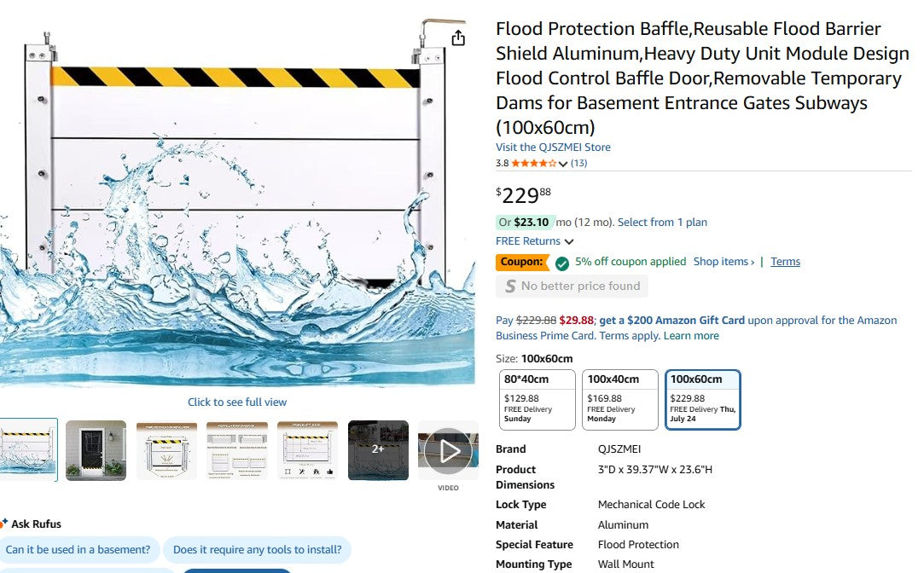
Task: Ask 'Can it be used in a basement?'
Action: (x=78, y=550)
